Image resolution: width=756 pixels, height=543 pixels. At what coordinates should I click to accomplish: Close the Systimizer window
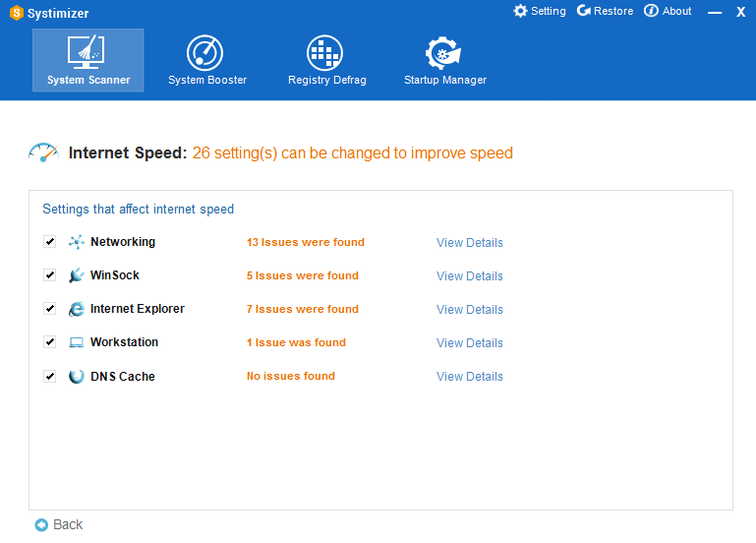(741, 12)
